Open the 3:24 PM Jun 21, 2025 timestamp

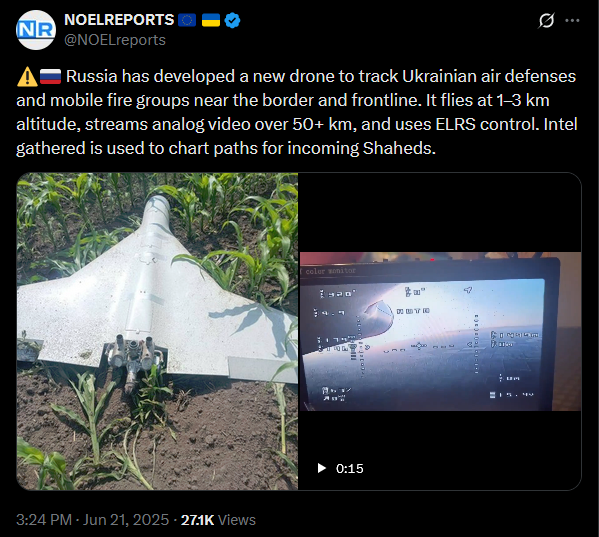[92, 520]
